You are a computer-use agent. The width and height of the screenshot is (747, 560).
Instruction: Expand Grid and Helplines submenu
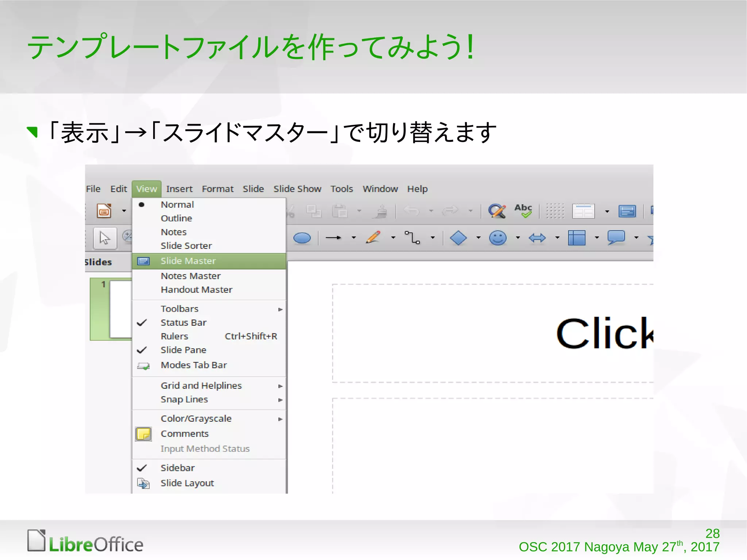[x=209, y=386]
